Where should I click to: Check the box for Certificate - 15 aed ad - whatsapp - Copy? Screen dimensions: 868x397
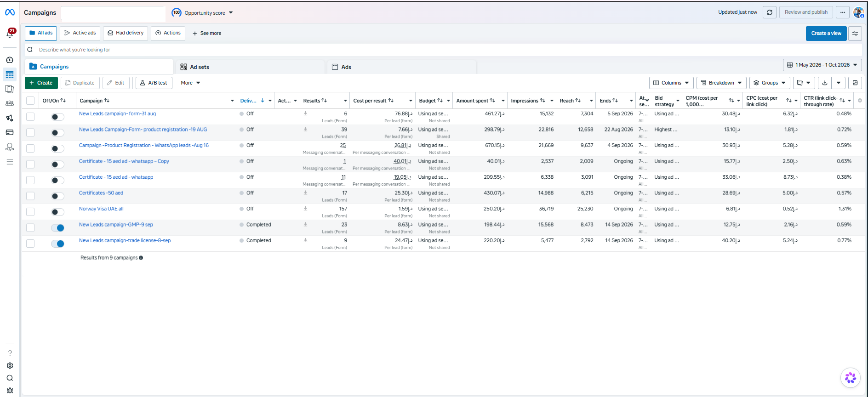(x=30, y=164)
